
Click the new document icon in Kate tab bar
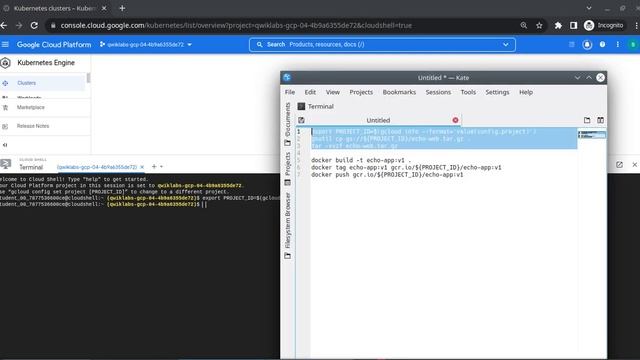(587, 120)
